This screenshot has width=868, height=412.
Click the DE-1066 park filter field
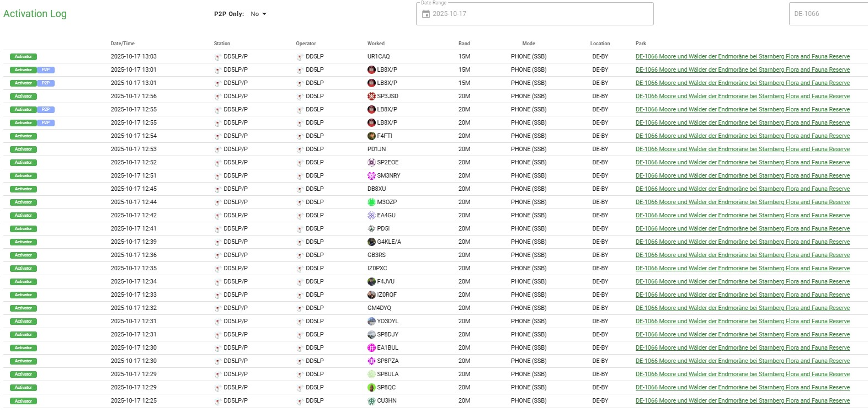(828, 14)
